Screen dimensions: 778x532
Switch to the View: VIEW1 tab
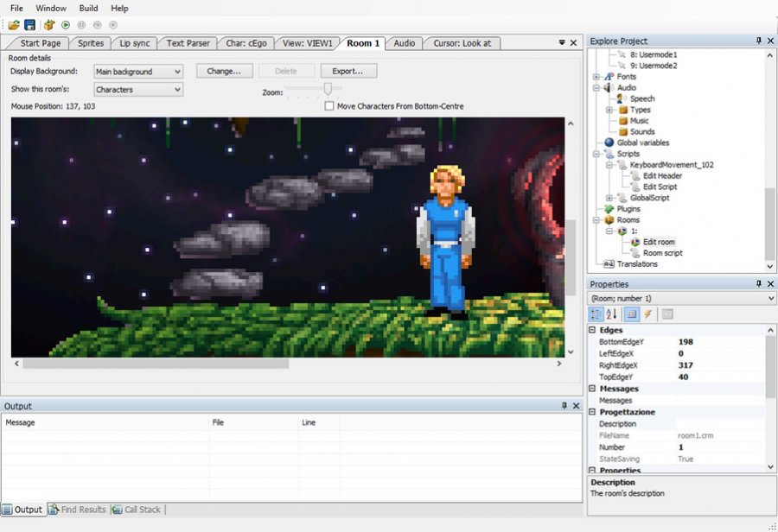pos(308,43)
